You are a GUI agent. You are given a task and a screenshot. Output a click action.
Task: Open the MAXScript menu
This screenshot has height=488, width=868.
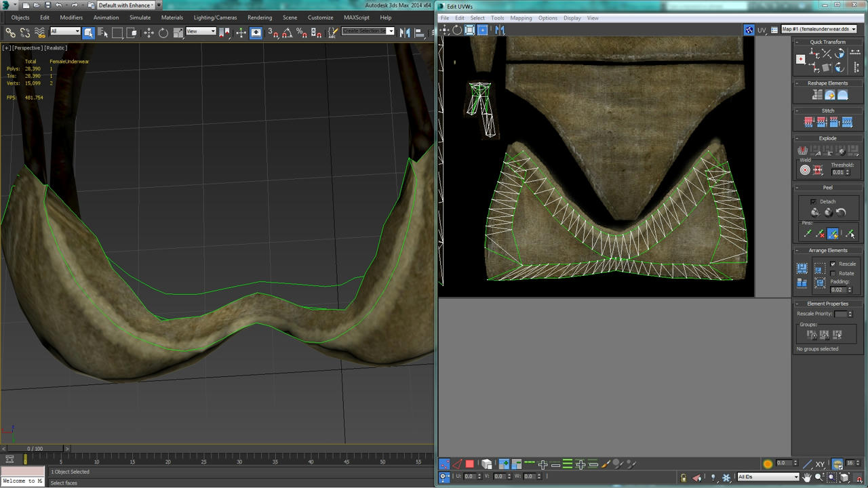[x=357, y=18]
